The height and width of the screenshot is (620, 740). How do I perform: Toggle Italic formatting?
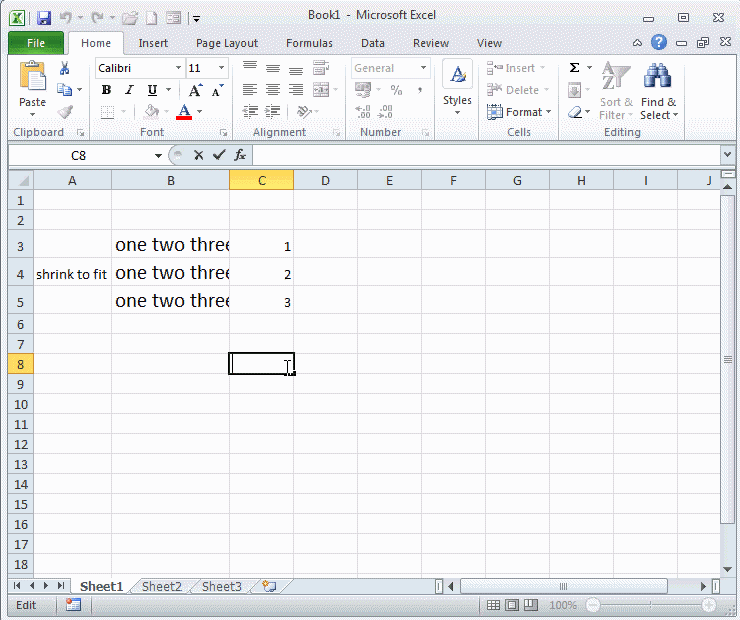129,90
